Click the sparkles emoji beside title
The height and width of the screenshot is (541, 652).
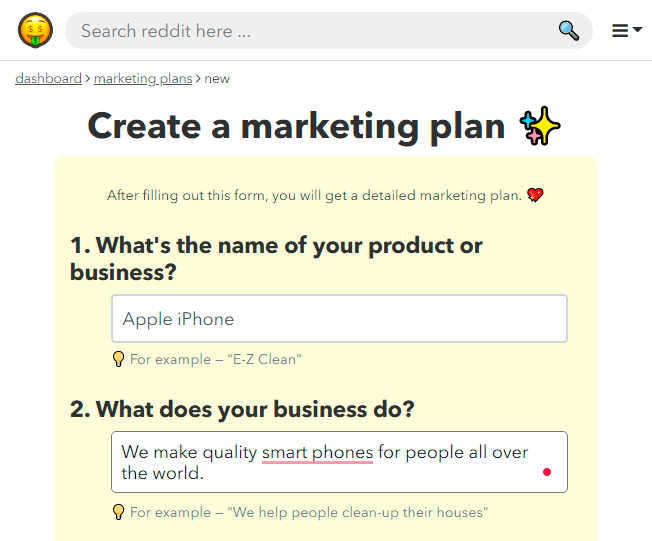(540, 126)
